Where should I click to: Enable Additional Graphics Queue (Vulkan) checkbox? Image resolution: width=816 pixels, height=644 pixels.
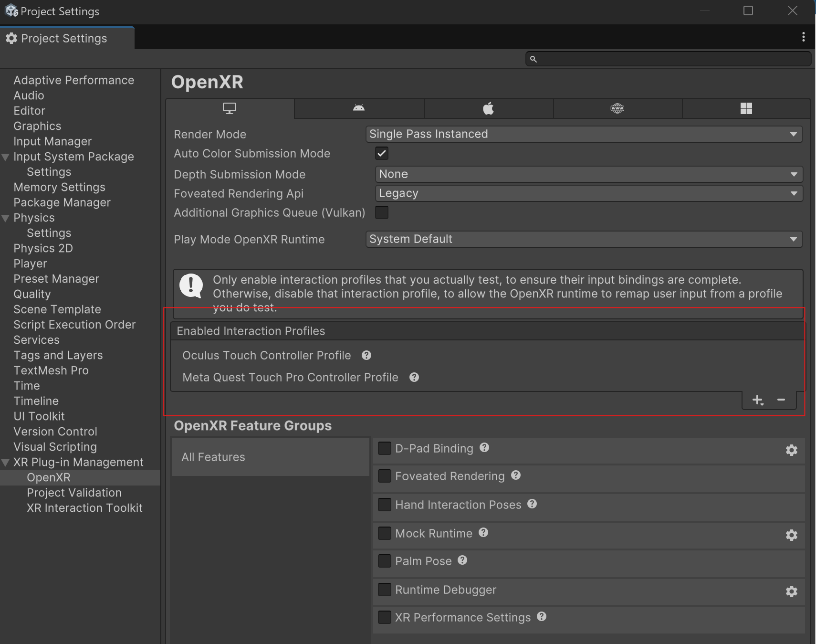tap(382, 212)
